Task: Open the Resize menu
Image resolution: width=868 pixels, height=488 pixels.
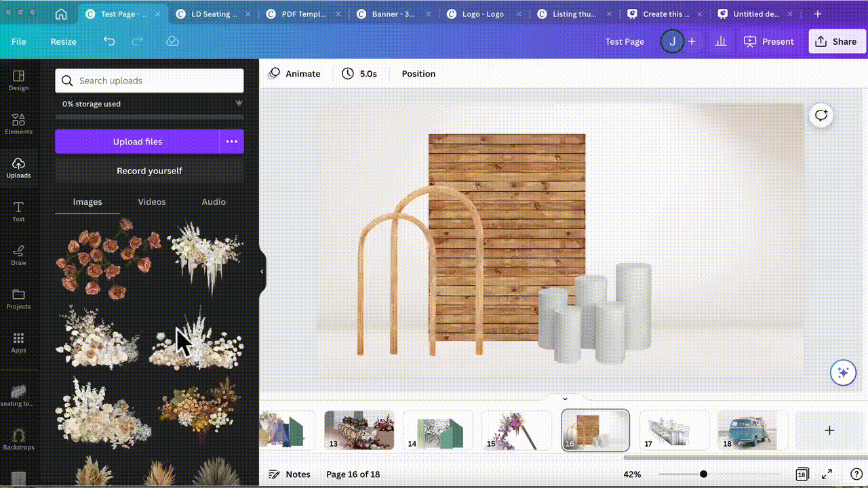Action: pos(63,41)
